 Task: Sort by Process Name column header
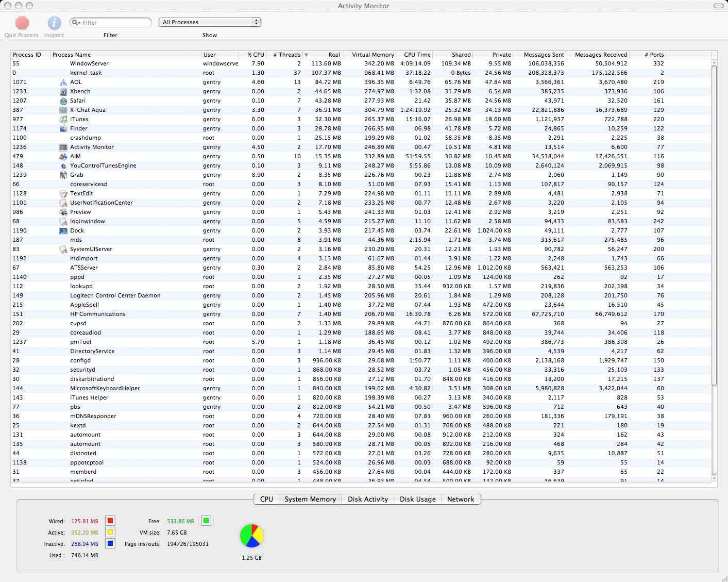coord(126,55)
